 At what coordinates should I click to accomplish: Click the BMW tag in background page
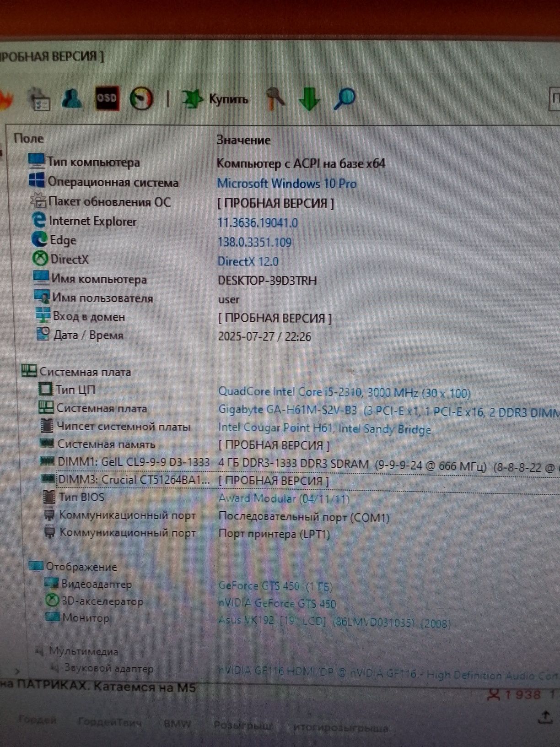[177, 723]
